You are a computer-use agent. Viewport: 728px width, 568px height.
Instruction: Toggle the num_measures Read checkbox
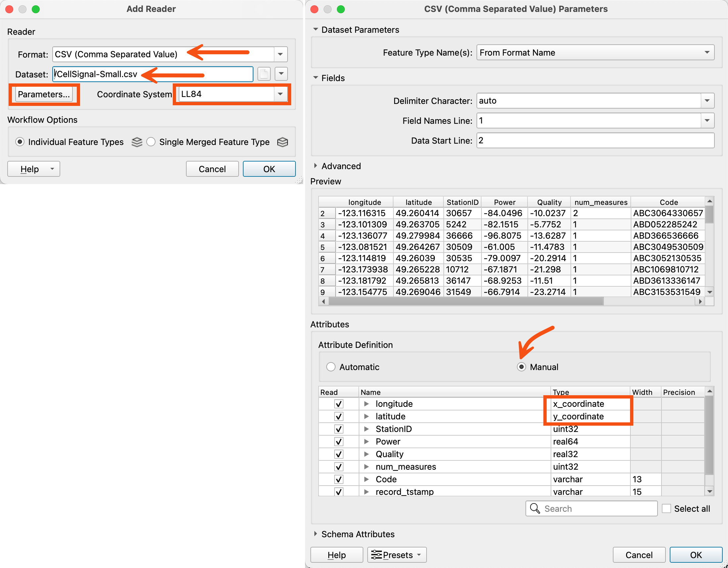pos(339,467)
